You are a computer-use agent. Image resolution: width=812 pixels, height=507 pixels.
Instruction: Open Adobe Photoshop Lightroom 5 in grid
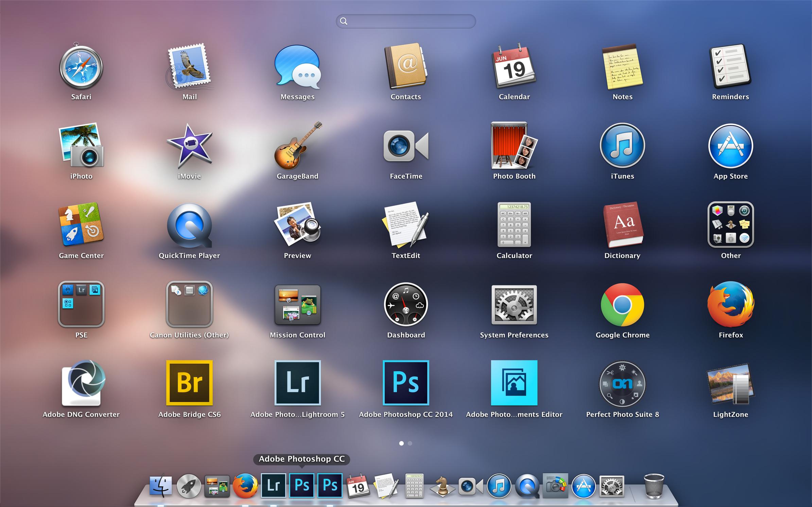point(297,383)
